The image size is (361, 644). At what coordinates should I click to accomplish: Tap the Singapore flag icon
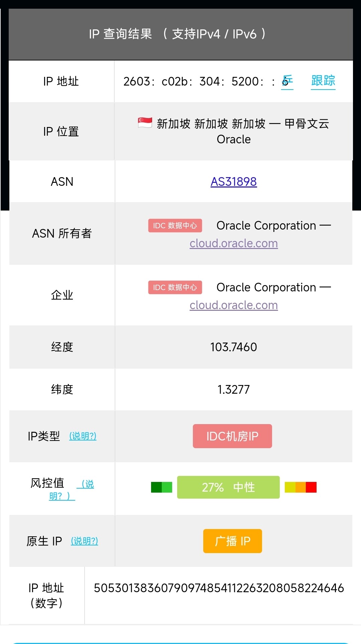[x=145, y=123]
